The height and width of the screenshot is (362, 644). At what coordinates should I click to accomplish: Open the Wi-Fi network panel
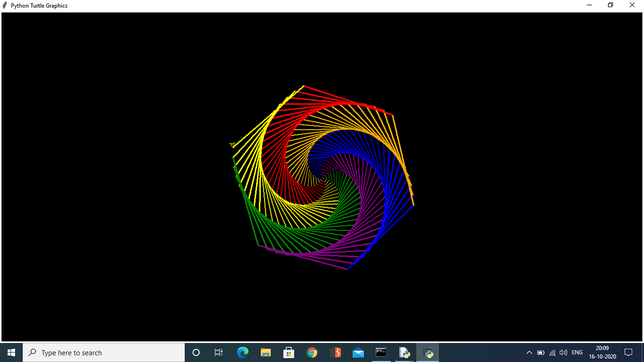coord(552,353)
